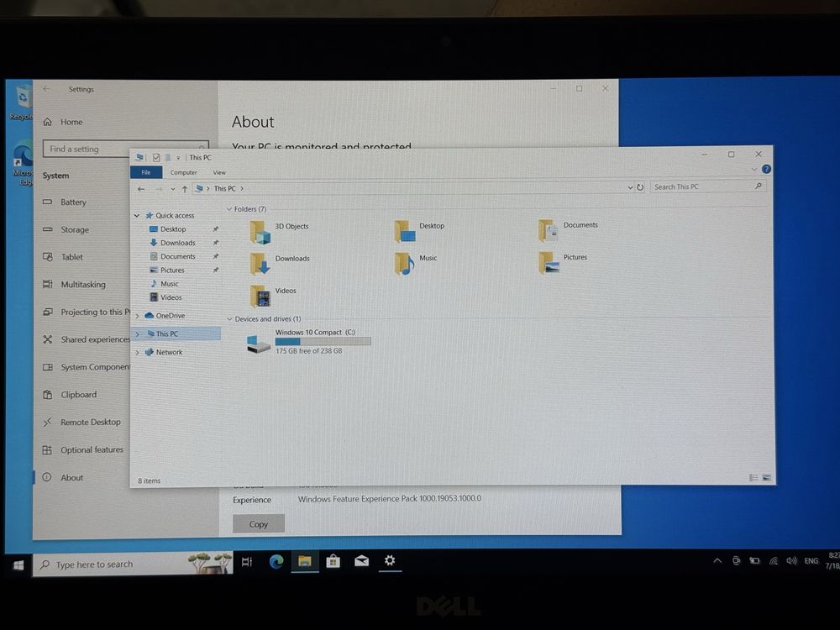Select the Windows 10 Compact (C:) drive
Viewport: 840px width, 630px height.
coord(308,342)
